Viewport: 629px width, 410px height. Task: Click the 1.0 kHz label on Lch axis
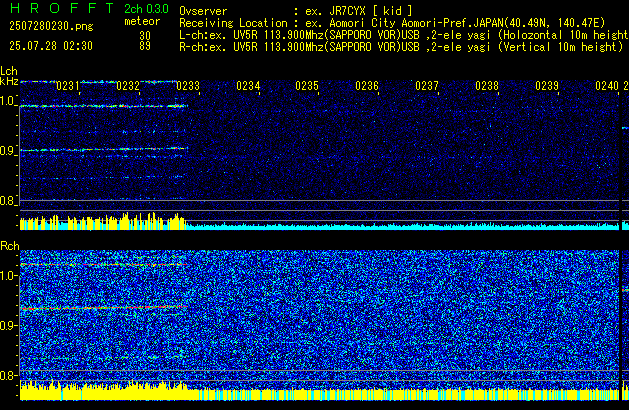point(8,101)
